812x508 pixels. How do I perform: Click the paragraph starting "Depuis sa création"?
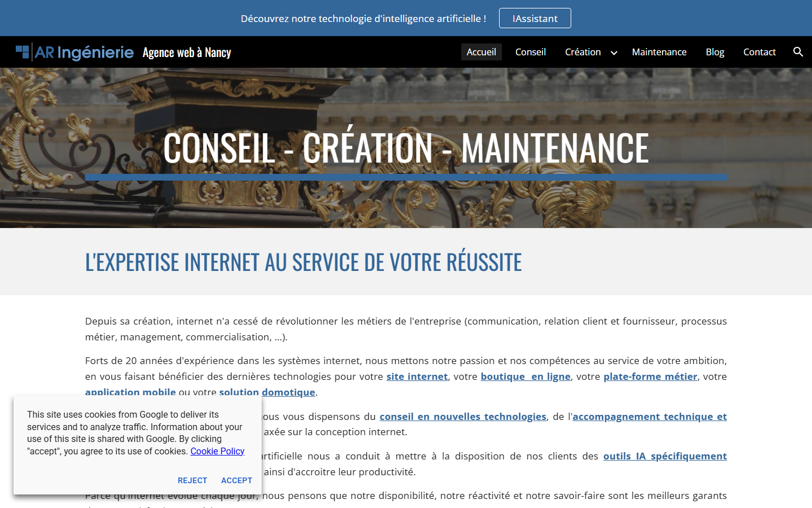tap(406, 329)
